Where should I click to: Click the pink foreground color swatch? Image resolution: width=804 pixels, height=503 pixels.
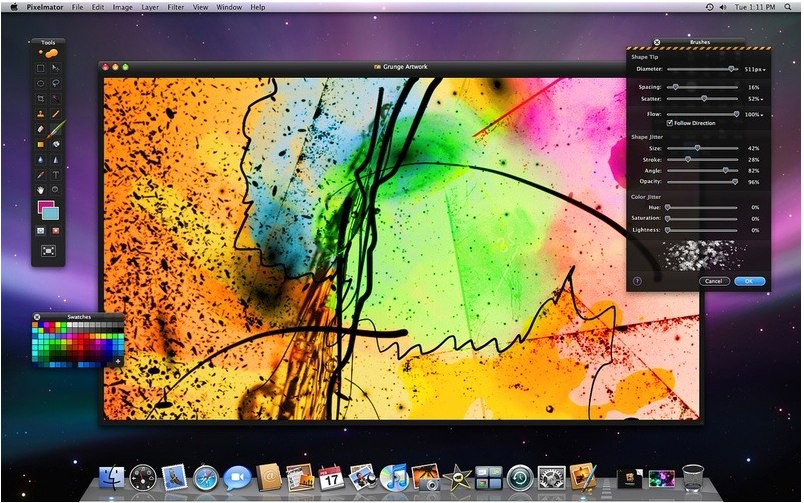(44, 206)
